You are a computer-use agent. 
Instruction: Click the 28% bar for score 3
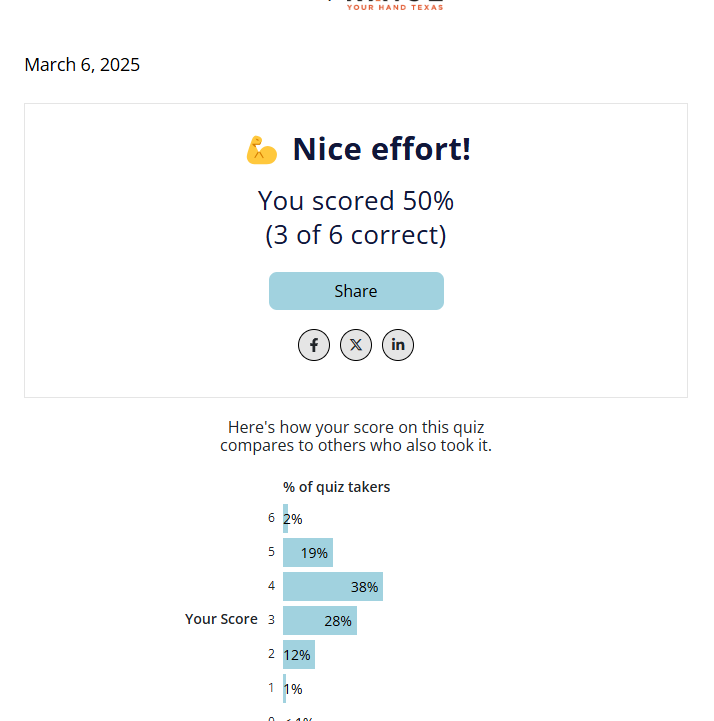[319, 621]
